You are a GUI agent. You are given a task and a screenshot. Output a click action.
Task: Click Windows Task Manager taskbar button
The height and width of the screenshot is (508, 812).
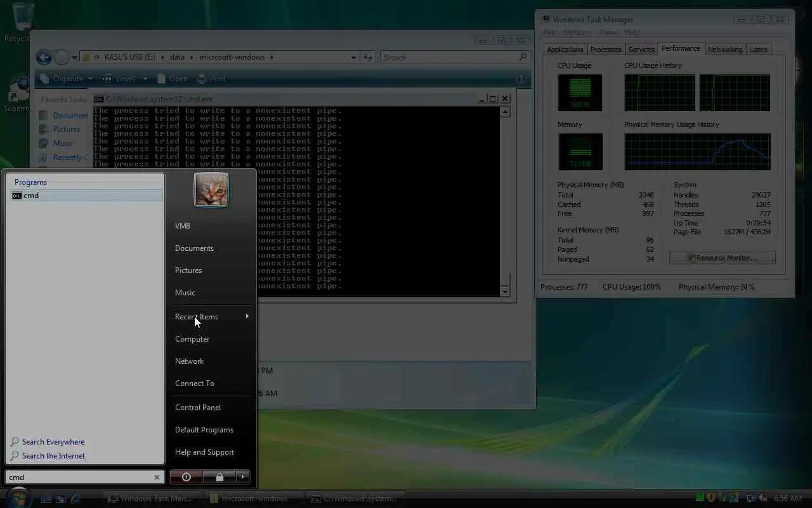click(x=152, y=498)
